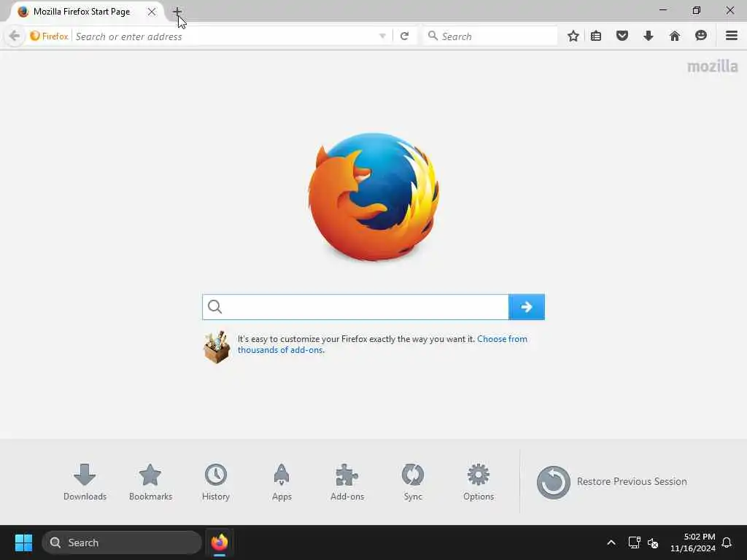747x560 pixels.
Task: Click the toolbar Search box
Action: point(490,36)
